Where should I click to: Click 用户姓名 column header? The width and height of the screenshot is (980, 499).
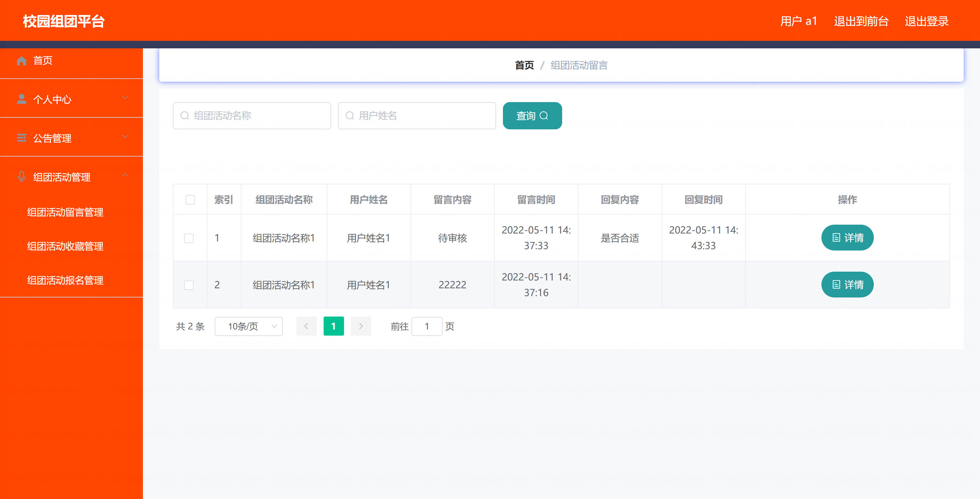tap(369, 200)
